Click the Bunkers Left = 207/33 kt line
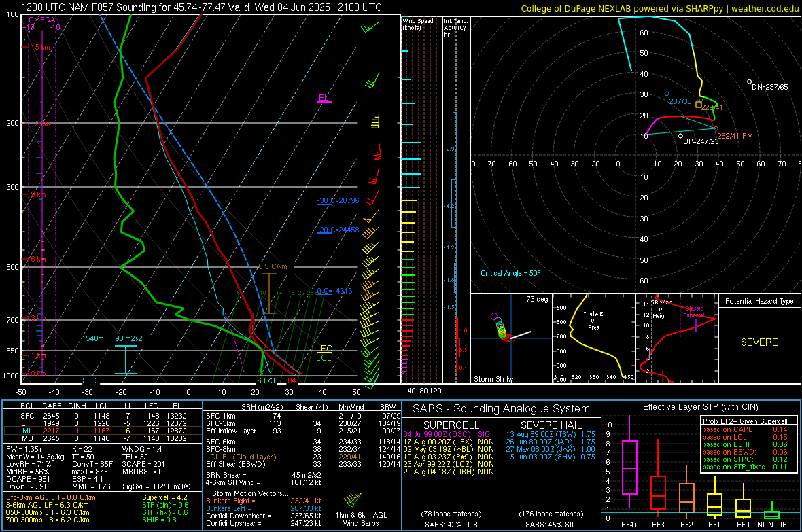Screen dimensions: 802x532 pyautogui.click(x=264, y=508)
